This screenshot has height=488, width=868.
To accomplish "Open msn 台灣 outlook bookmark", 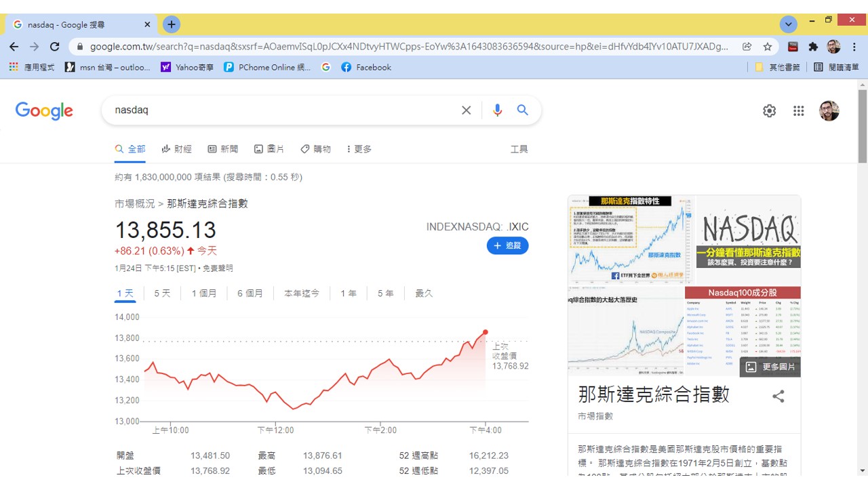I will 107,67.
